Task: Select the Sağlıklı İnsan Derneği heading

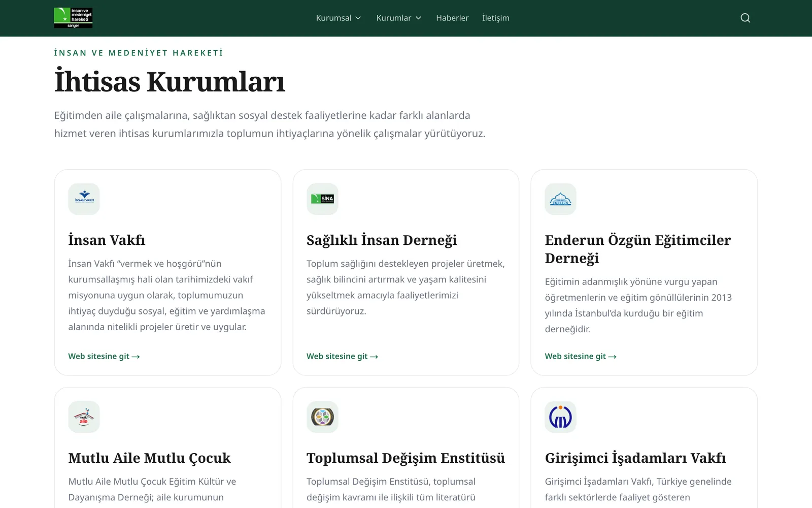Action: [382, 240]
